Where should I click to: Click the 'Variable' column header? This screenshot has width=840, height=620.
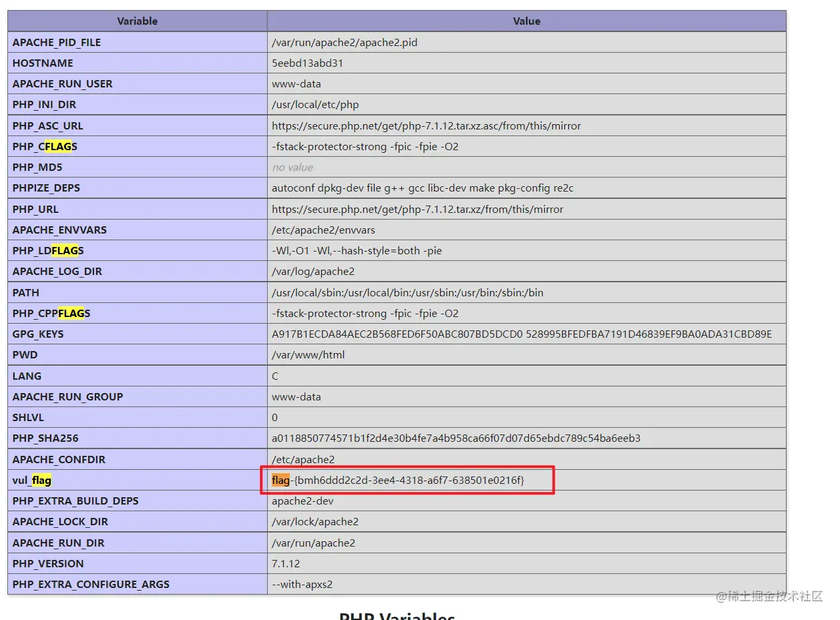(x=137, y=21)
